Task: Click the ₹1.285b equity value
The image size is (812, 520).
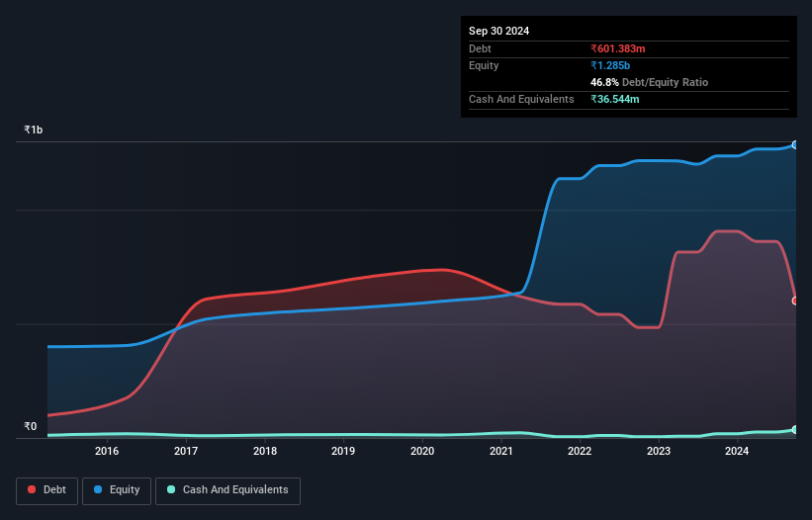Action: pyautogui.click(x=610, y=65)
